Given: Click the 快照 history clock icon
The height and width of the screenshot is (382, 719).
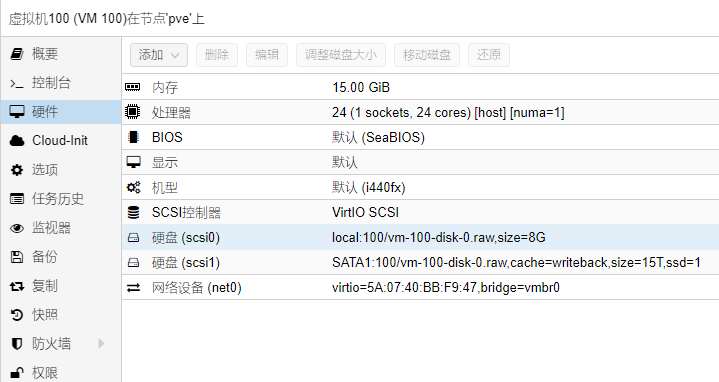Looking at the screenshot, I should pos(17,315).
